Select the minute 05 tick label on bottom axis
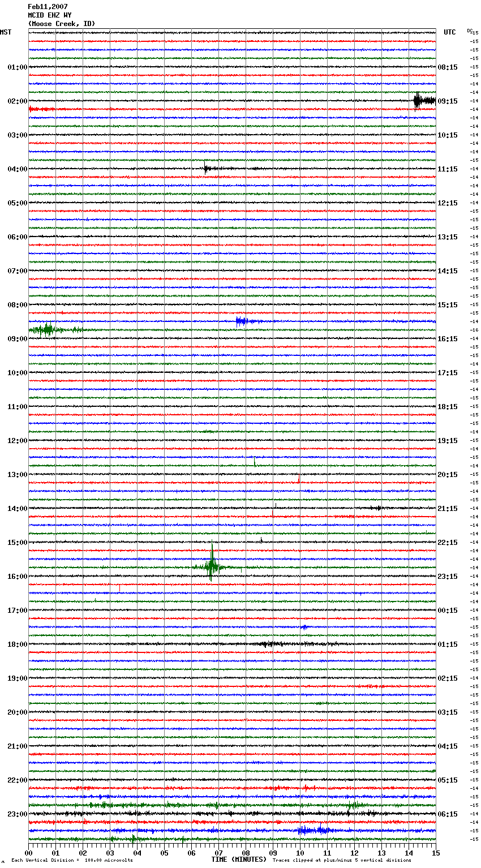The width and height of the screenshot is (481, 868). [x=164, y=853]
